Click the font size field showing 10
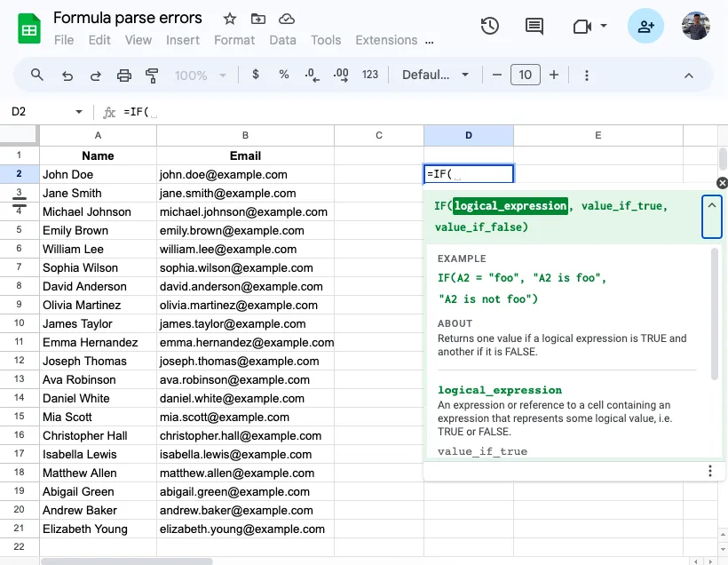This screenshot has height=565, width=728. 525,75
